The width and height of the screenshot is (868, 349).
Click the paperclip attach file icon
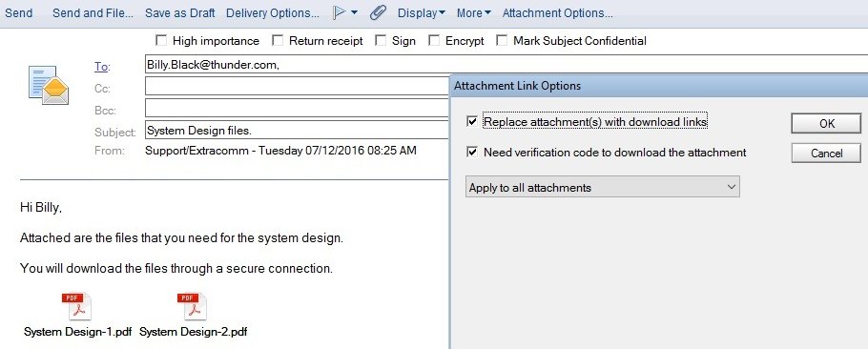(378, 12)
